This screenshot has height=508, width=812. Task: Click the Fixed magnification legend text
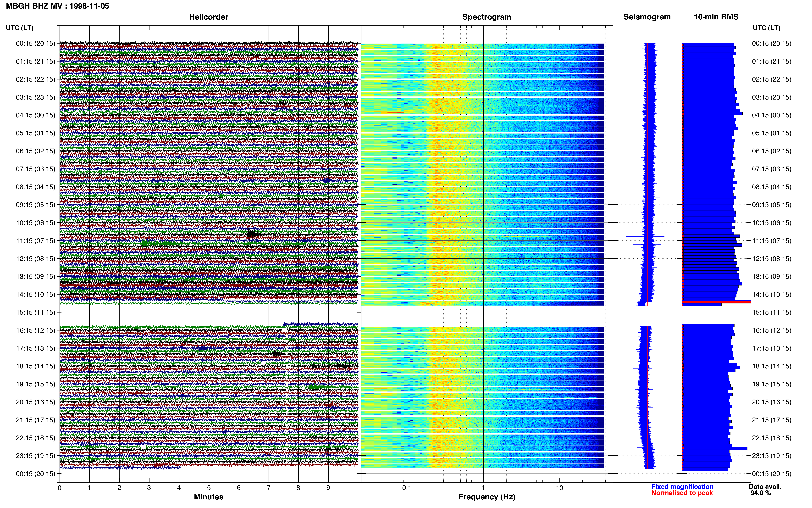(x=682, y=487)
